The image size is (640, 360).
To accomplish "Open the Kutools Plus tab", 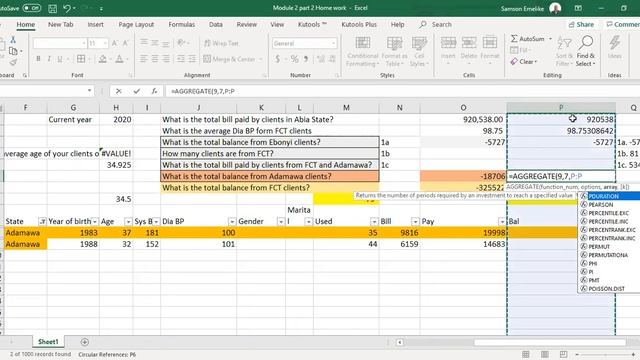I will point(359,24).
